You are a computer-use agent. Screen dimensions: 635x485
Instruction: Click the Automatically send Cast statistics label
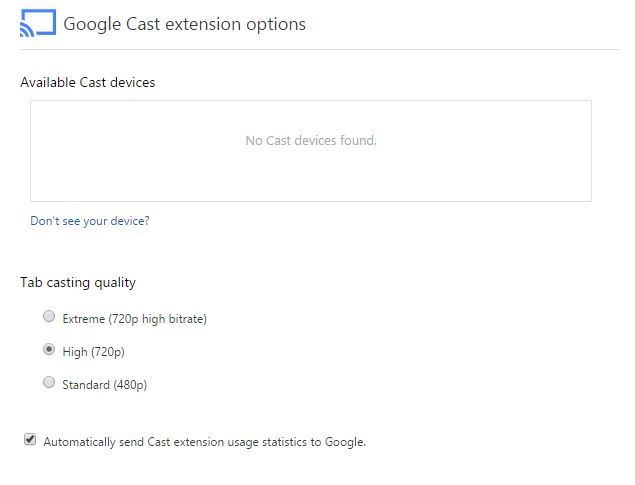pyautogui.click(x=205, y=442)
